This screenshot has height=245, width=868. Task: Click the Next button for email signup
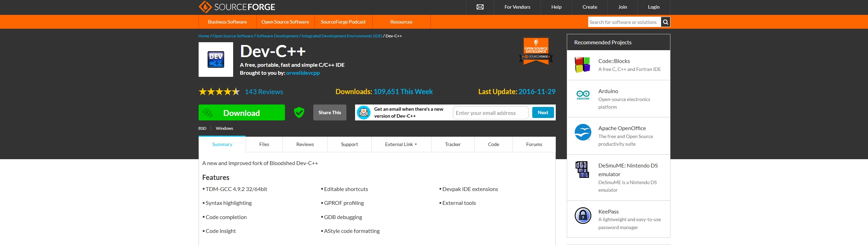point(543,112)
